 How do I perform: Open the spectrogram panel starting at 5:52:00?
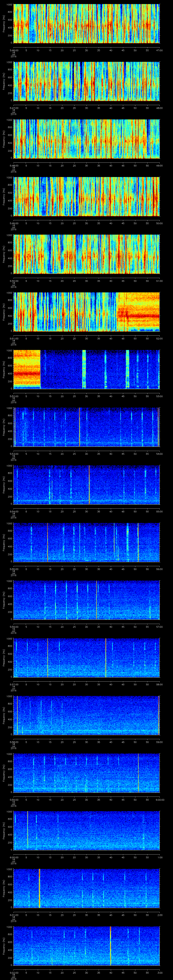pos(87,369)
